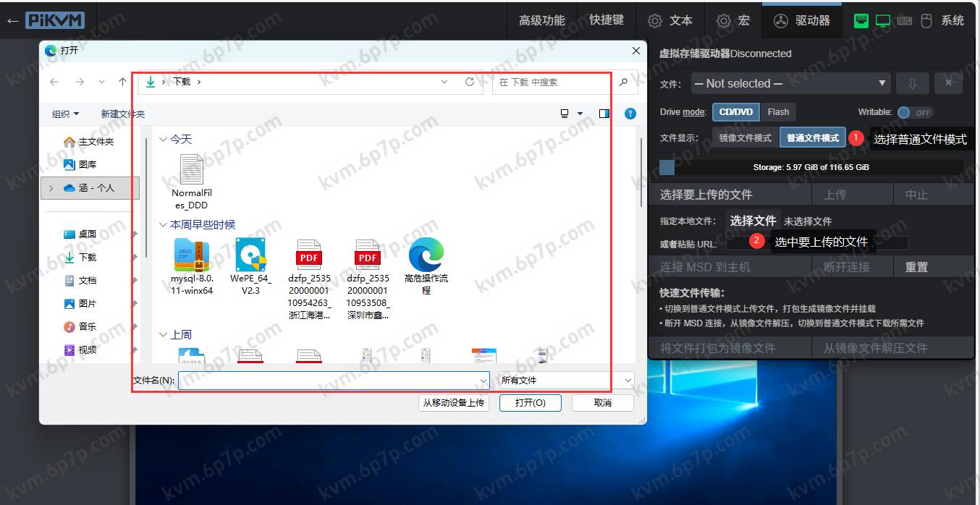Viewport: 980px width, 505px height.
Task: Select the WePE_64_V2.3 file icon
Action: pyautogui.click(x=250, y=255)
